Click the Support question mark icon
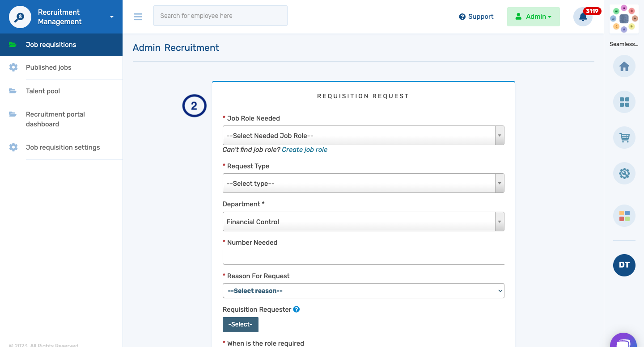The width and height of the screenshot is (644, 347). (x=462, y=17)
